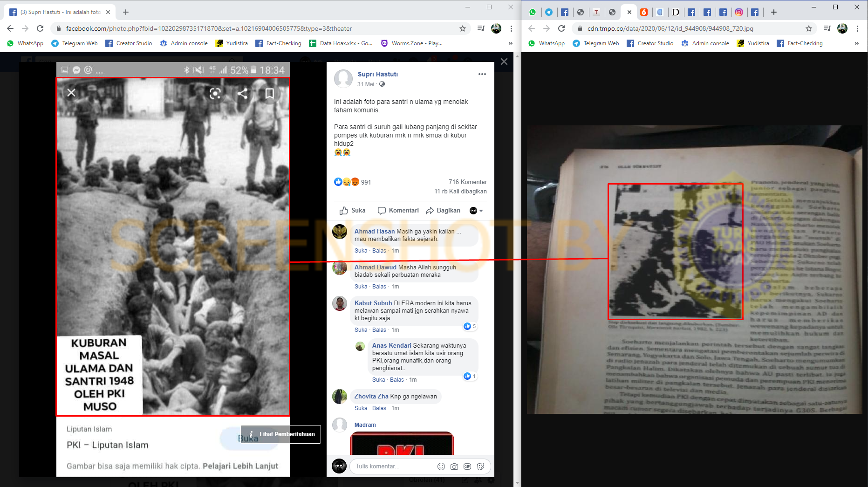This screenshot has width=868, height=487.
Task: Open the Data Hoax.xlsx bookmark
Action: pyautogui.click(x=341, y=43)
